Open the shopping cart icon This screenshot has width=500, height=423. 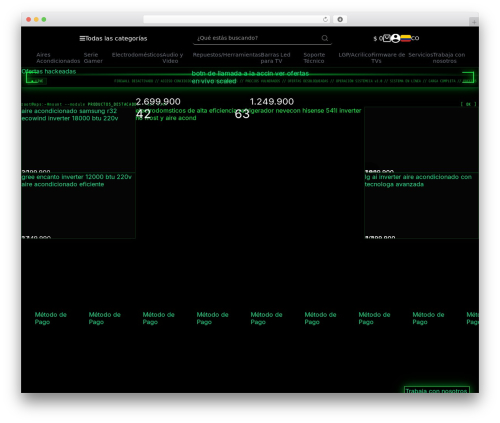click(x=386, y=38)
